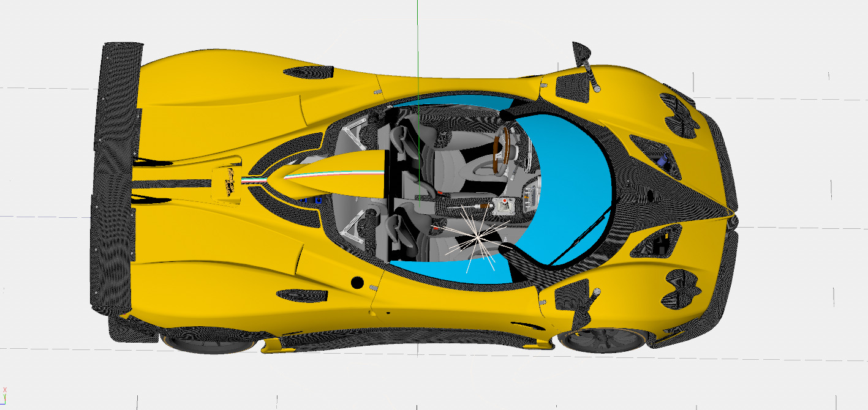Select the lower oval rear fender vent
This screenshot has height=410, width=868.
(302, 296)
